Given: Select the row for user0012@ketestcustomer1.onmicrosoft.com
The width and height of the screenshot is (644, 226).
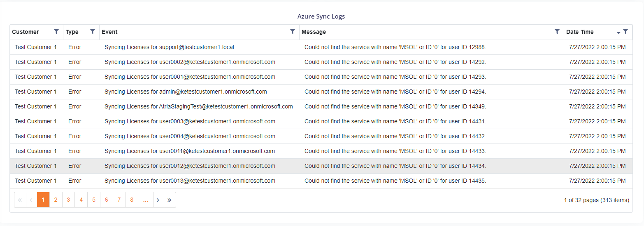Looking at the screenshot, I should [x=321, y=166].
